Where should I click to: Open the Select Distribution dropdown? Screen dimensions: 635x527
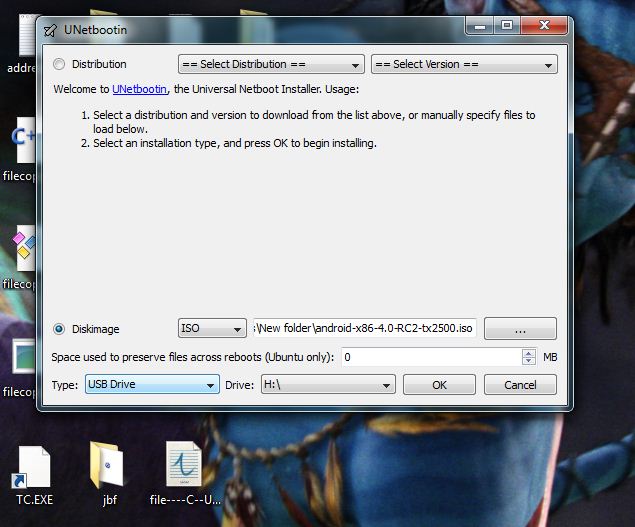tap(271, 64)
